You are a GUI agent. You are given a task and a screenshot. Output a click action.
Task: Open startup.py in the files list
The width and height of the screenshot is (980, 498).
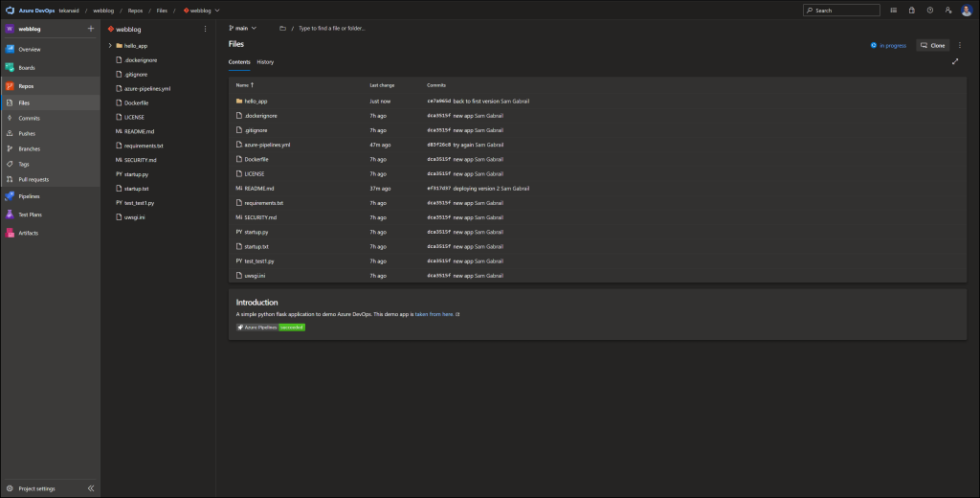(x=256, y=232)
